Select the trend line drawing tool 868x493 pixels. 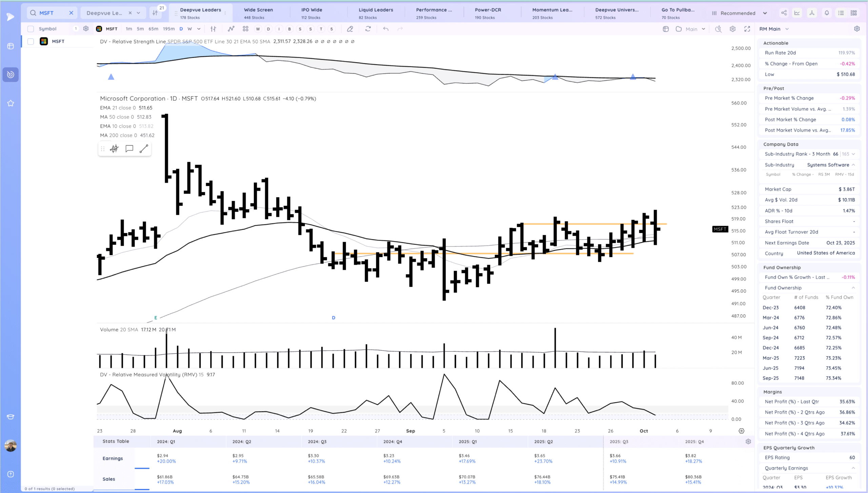(x=144, y=149)
